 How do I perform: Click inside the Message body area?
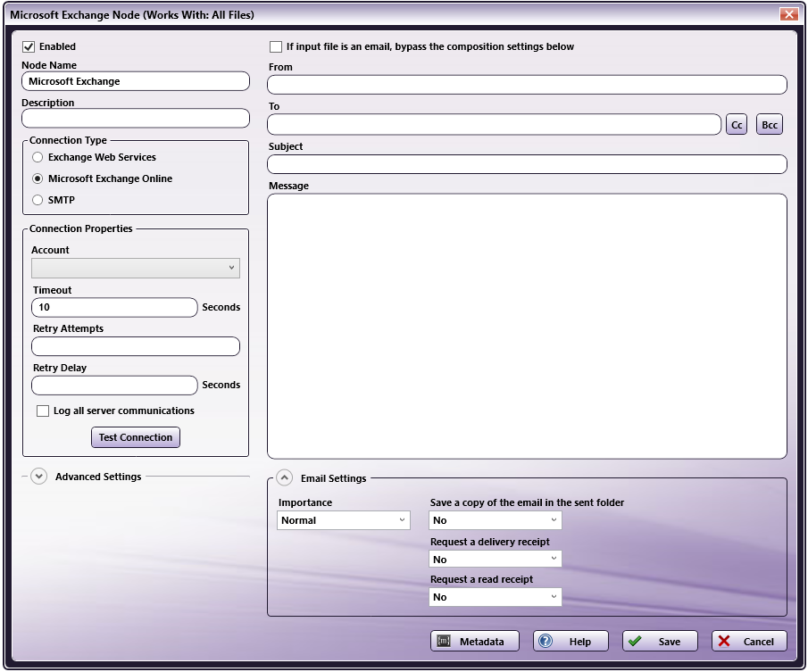click(x=527, y=327)
